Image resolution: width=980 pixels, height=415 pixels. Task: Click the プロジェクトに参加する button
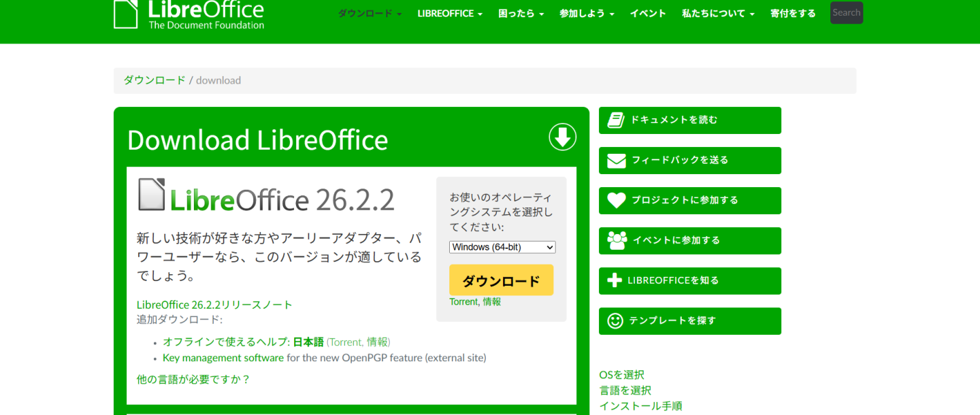pos(690,201)
